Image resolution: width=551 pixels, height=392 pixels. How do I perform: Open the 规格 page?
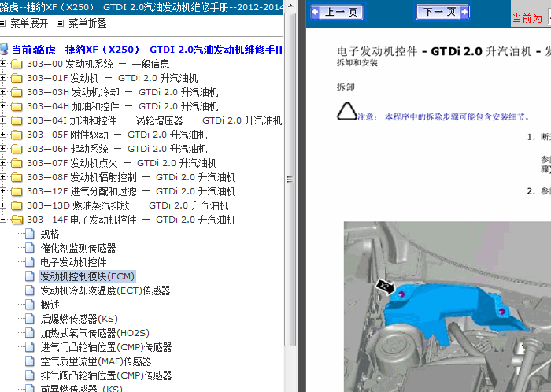tap(50, 234)
